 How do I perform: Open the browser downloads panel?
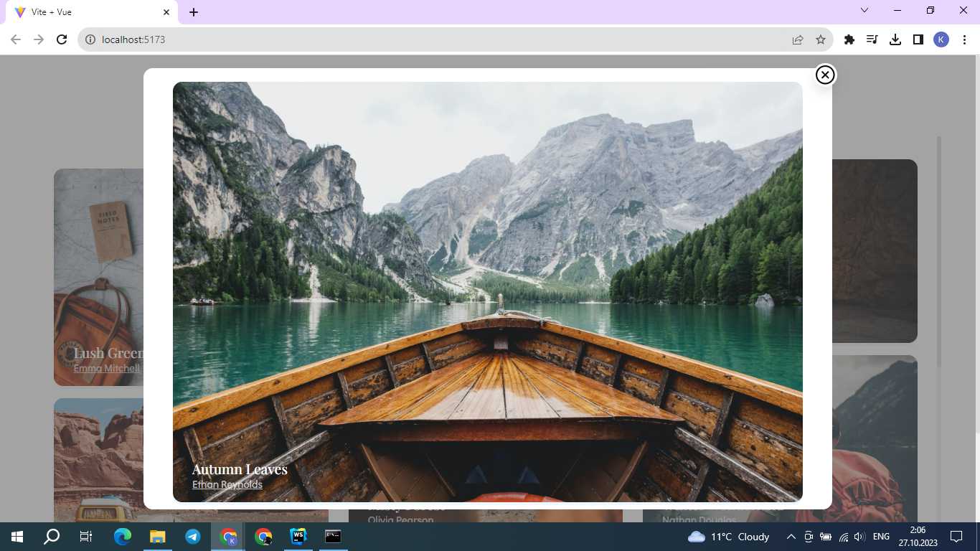895,39
